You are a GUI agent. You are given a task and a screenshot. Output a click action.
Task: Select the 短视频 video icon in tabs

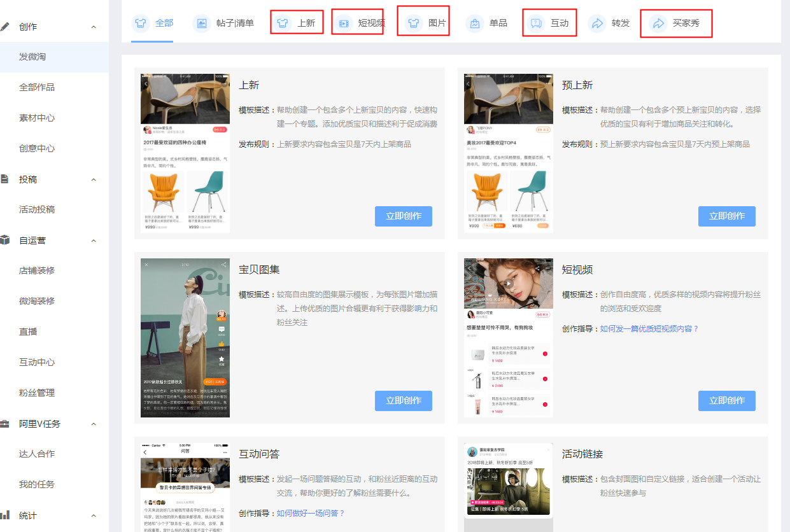344,24
